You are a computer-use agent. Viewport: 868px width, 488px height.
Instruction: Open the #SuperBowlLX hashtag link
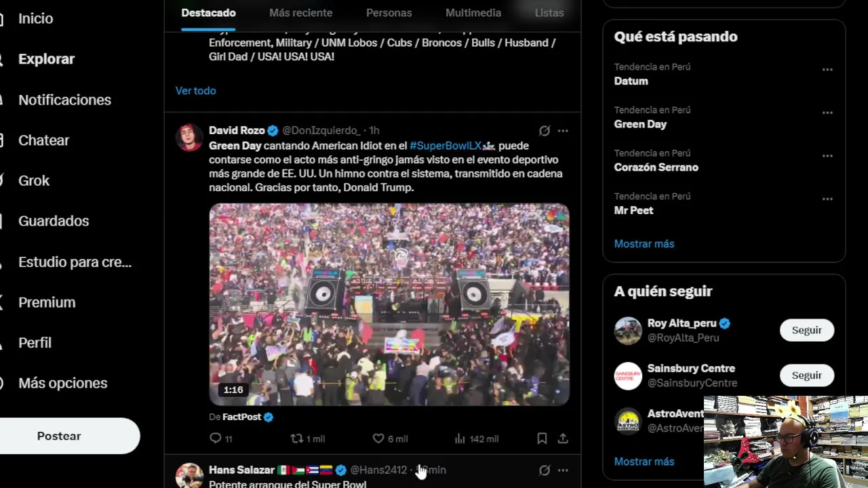pos(446,146)
